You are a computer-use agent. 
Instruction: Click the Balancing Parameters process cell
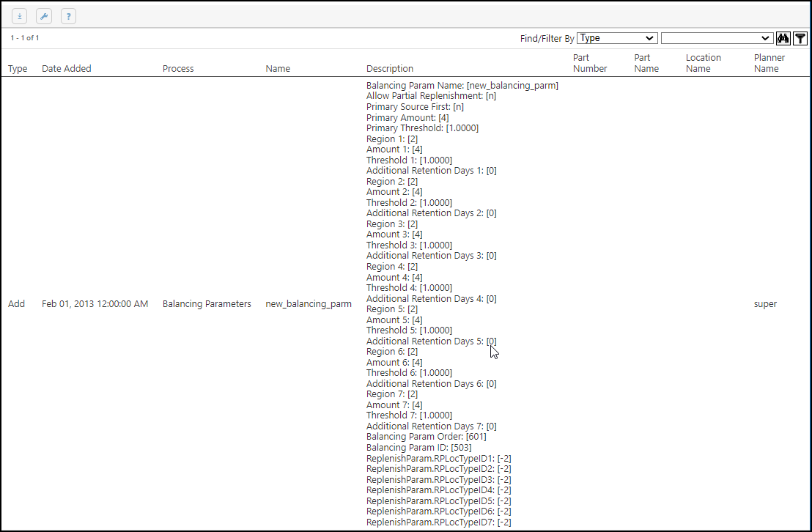click(207, 304)
